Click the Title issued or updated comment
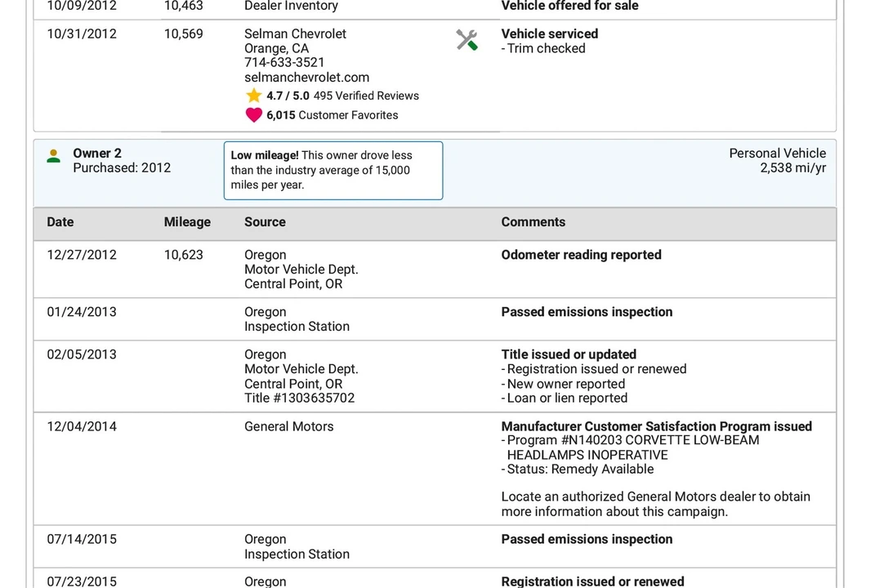This screenshot has height=588, width=875. click(x=569, y=354)
